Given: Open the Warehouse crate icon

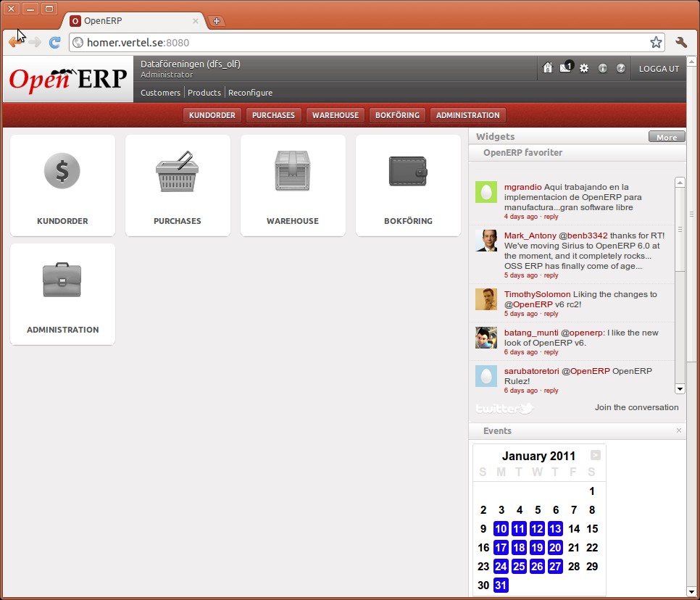Looking at the screenshot, I should click(293, 171).
